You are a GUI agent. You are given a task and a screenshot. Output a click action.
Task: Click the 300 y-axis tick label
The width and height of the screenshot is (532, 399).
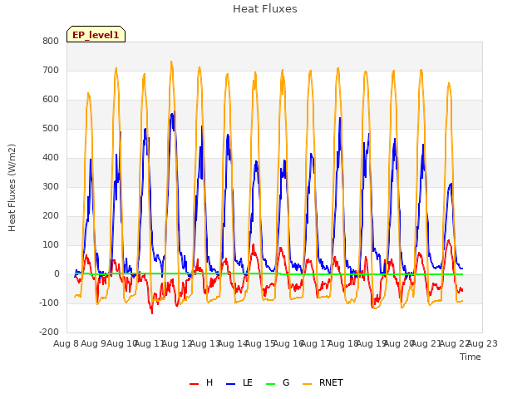(51, 187)
